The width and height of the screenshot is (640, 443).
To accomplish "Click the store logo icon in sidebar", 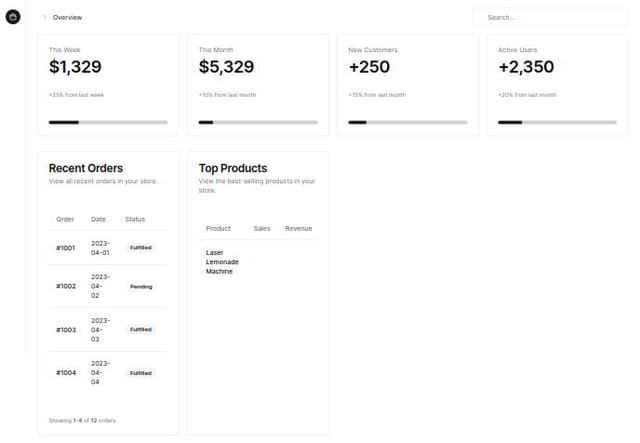I will pyautogui.click(x=13, y=18).
